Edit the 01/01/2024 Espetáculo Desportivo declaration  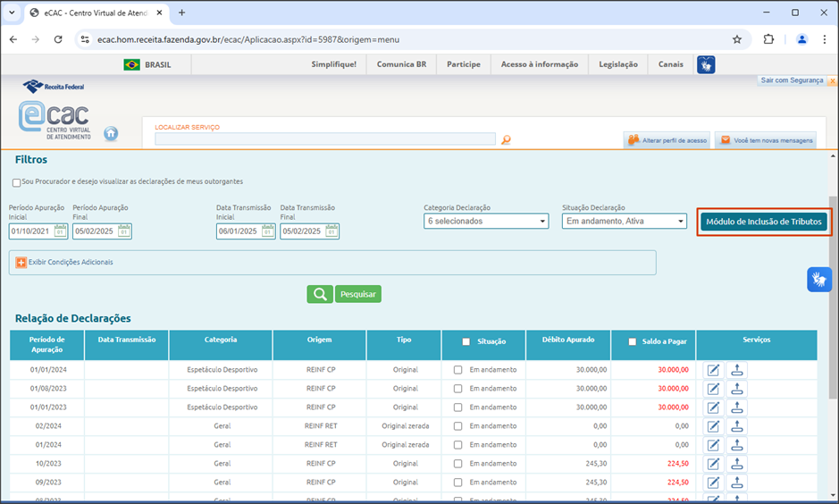point(713,370)
